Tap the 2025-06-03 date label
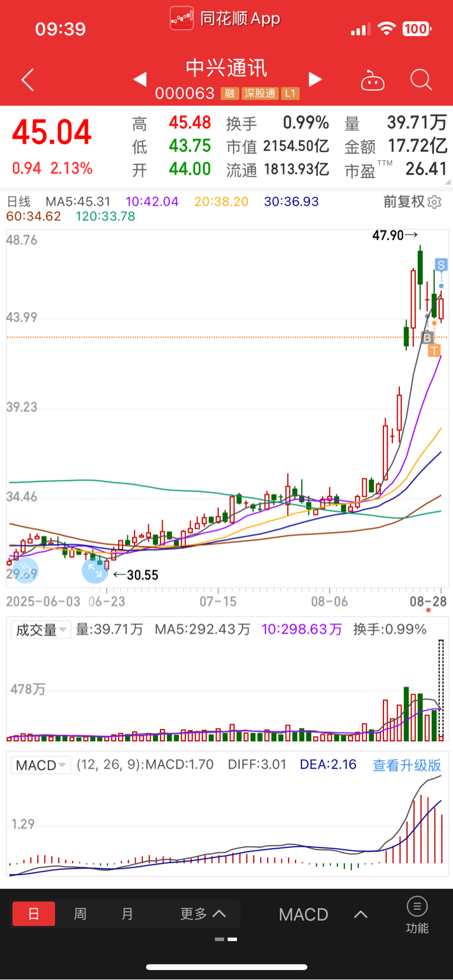 [43, 602]
